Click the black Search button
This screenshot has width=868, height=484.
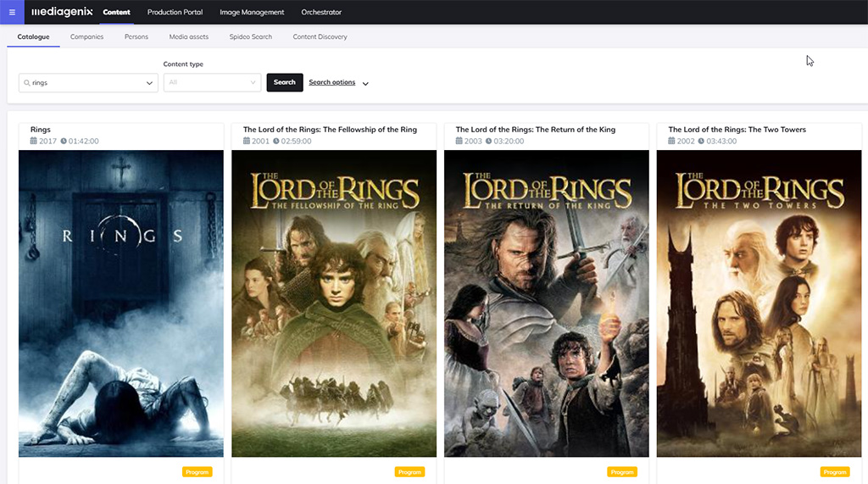[x=285, y=82]
